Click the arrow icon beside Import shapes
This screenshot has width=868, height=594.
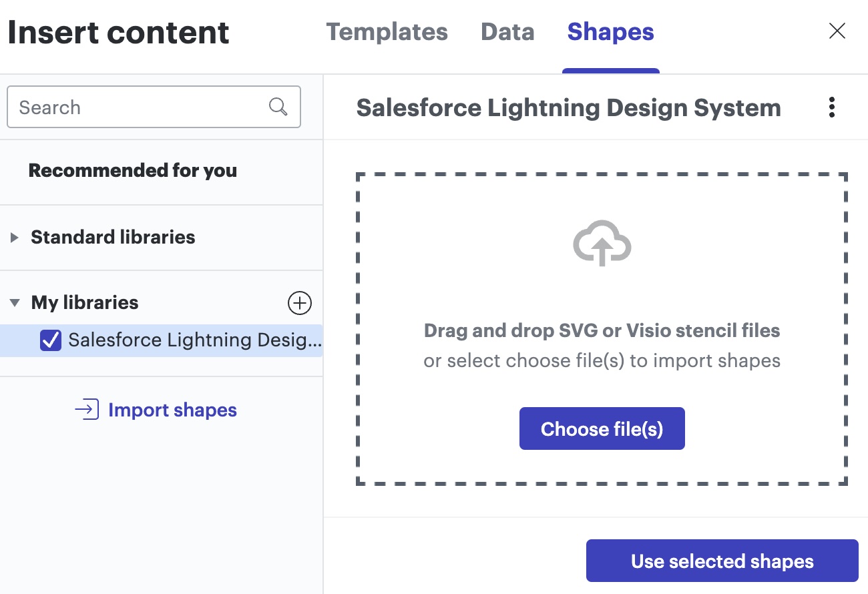(87, 409)
